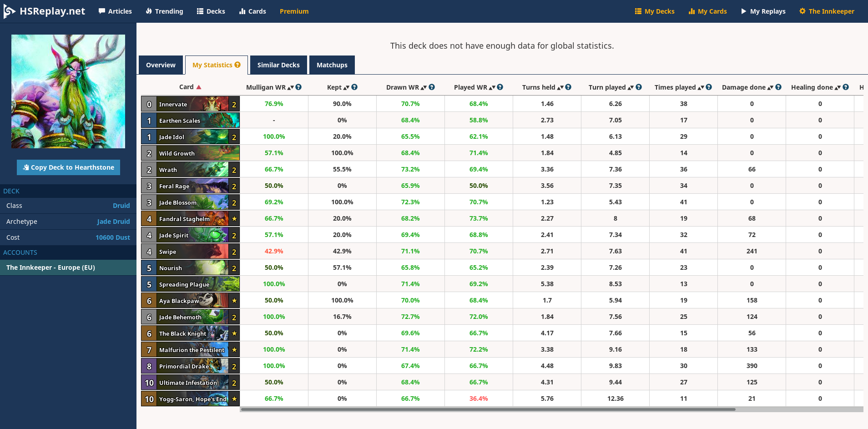868x429 pixels.
Task: Click the My Statistics help icon
Action: coord(237,65)
